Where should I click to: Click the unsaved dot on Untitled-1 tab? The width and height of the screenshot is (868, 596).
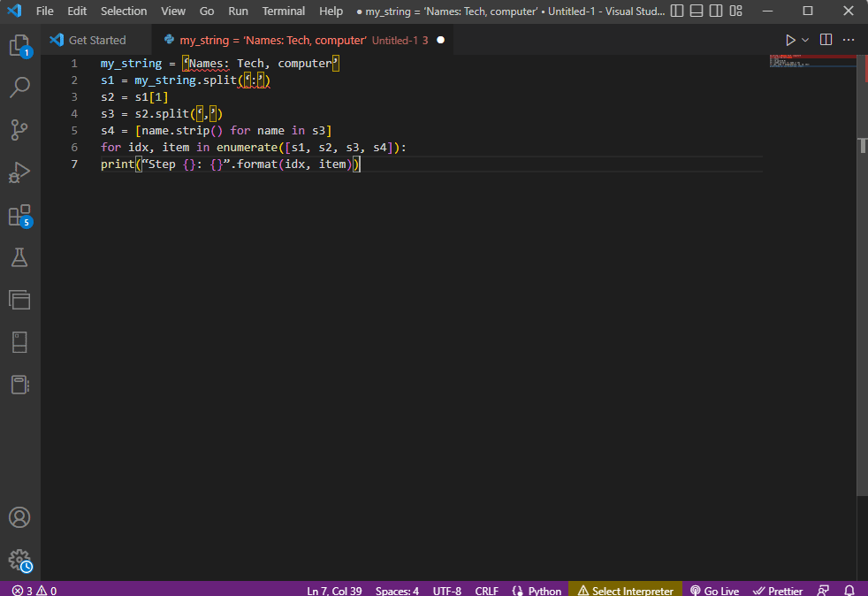click(x=441, y=40)
